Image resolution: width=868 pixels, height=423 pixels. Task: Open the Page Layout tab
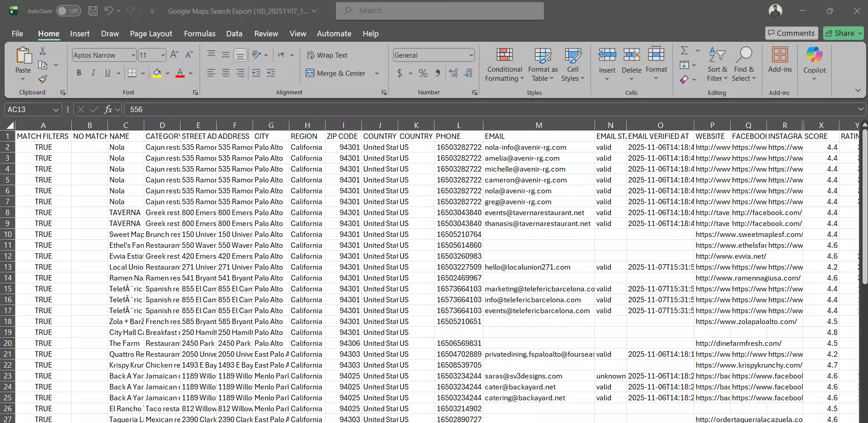151,34
